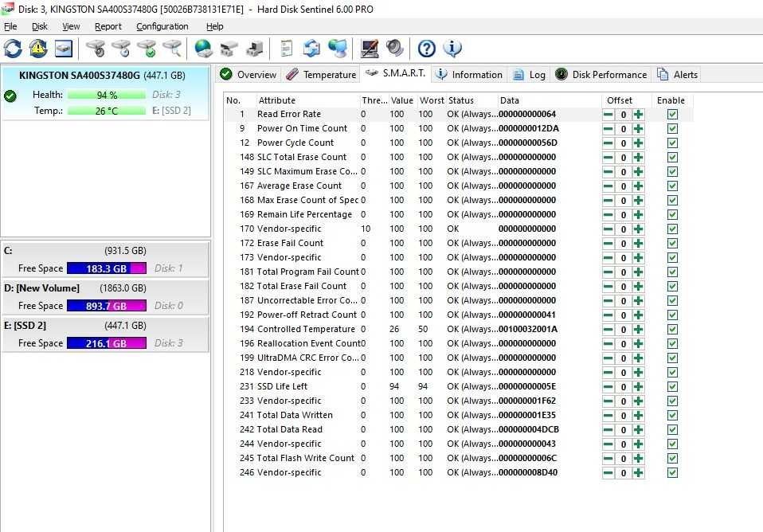Click the 94 % Health bar
The width and height of the screenshot is (763, 532).
(107, 95)
